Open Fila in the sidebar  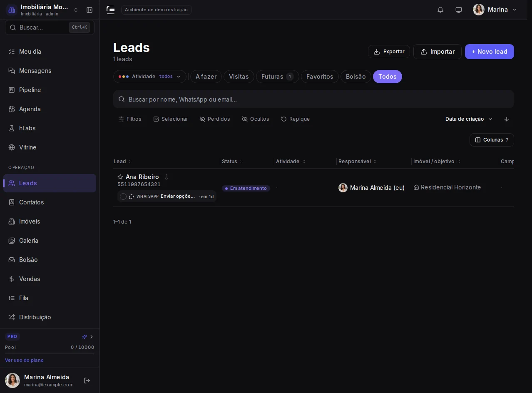pyautogui.click(x=50, y=298)
